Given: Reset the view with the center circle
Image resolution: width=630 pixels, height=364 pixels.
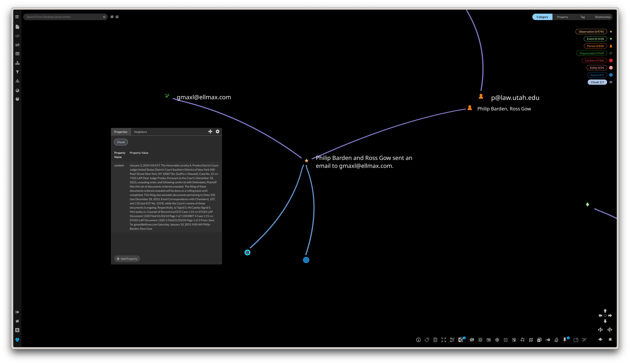Looking at the screenshot, I should pos(605,316).
